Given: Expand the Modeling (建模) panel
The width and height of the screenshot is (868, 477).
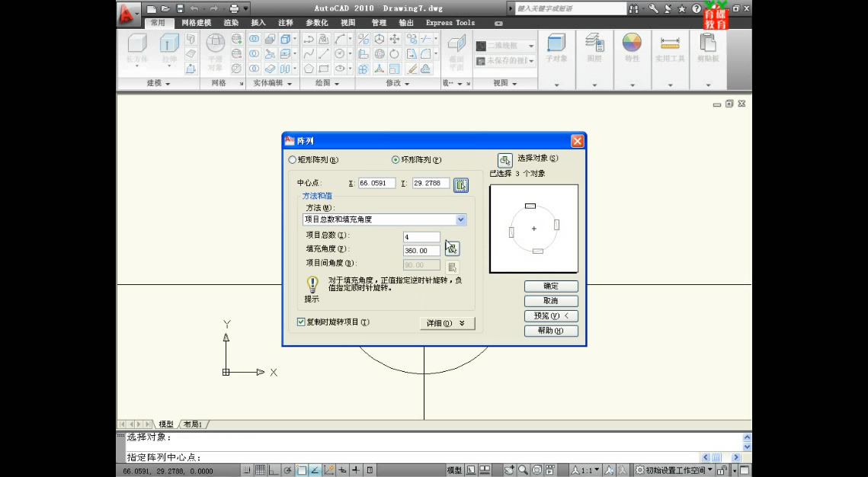Looking at the screenshot, I should pos(159,83).
